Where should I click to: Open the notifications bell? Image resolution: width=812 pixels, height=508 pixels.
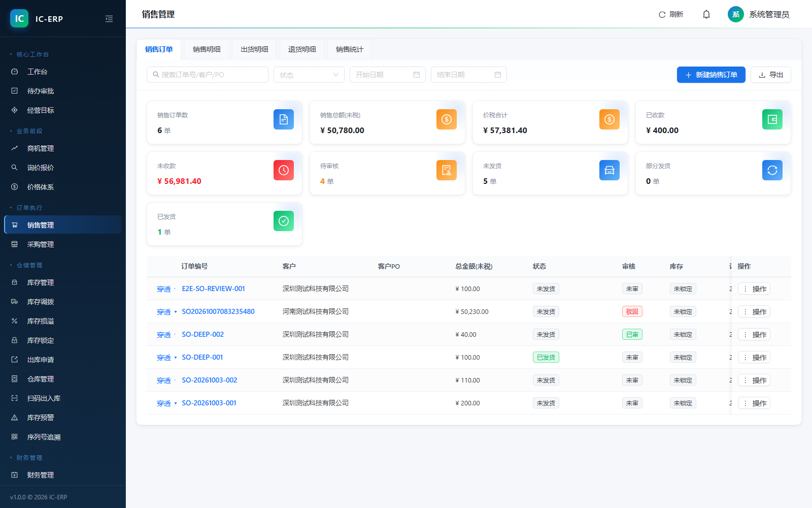coord(706,14)
